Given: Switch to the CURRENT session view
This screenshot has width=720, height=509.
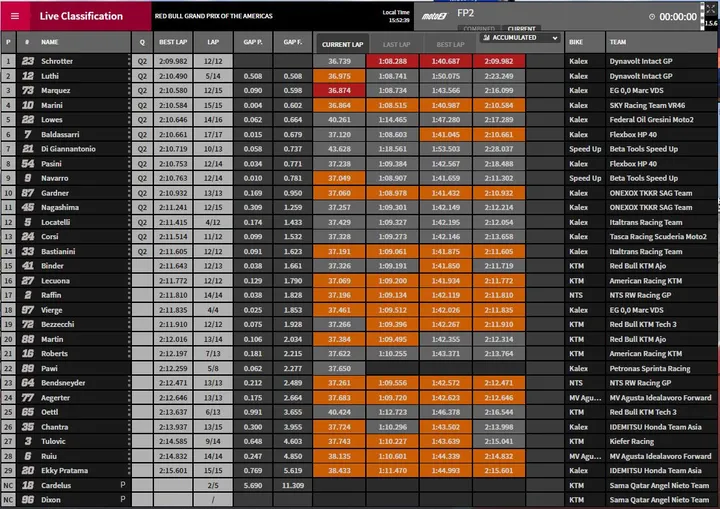Looking at the screenshot, I should (x=522, y=28).
